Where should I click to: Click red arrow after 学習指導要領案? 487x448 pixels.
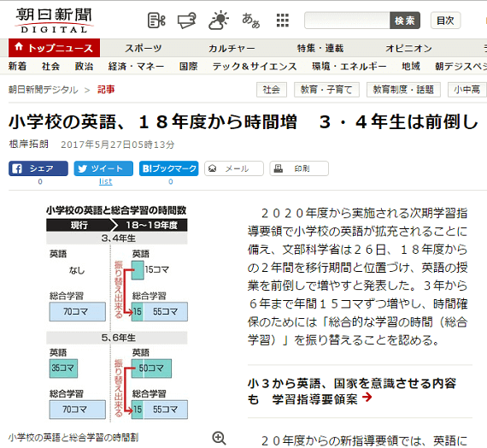point(367,397)
